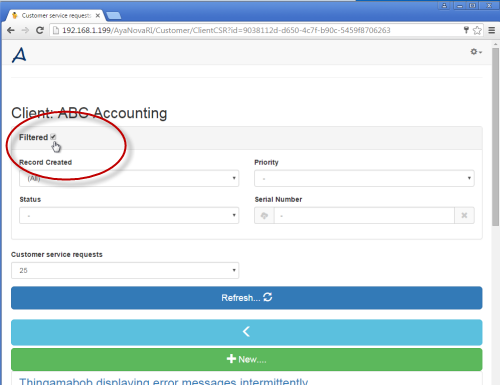Click the Customer service requests label
Screen dimensions: 500x385
(57, 254)
